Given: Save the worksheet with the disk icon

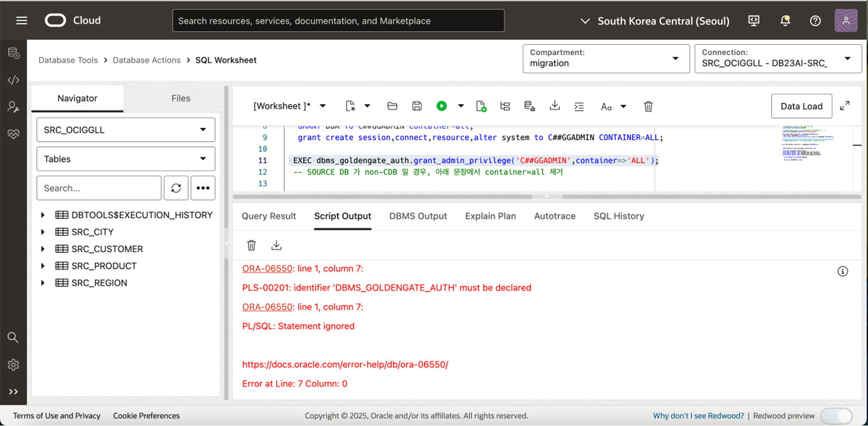Looking at the screenshot, I should pyautogui.click(x=417, y=106).
